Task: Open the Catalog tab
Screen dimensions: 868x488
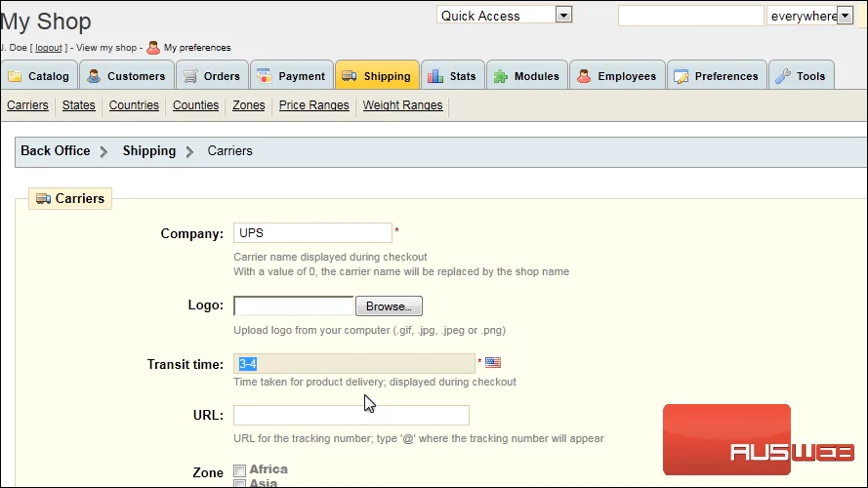Action: [x=39, y=75]
